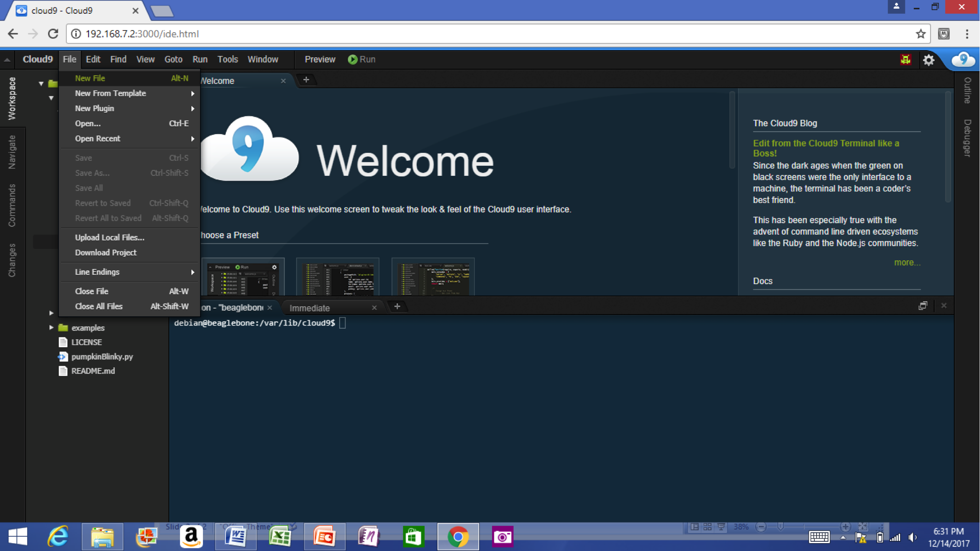Click the red bug debug icon
The image size is (980, 551).
[x=905, y=60]
